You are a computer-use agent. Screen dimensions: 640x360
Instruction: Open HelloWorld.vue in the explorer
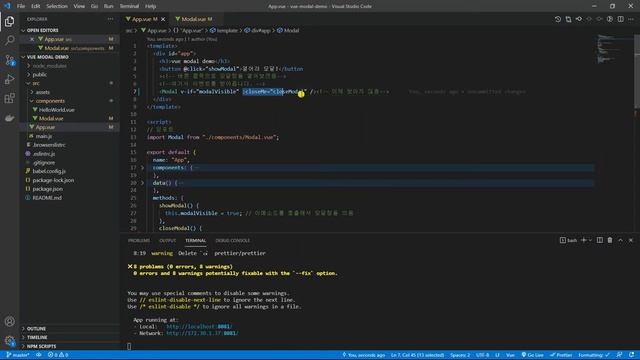[57, 110]
